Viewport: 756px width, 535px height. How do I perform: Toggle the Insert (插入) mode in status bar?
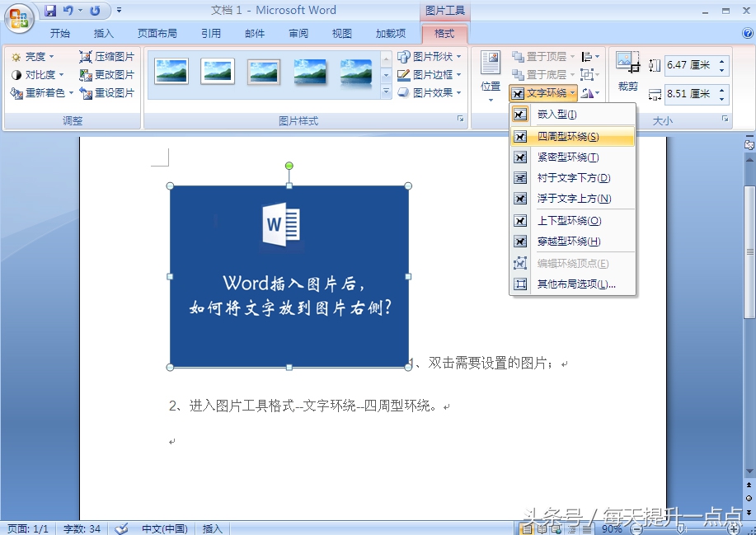coord(212,528)
